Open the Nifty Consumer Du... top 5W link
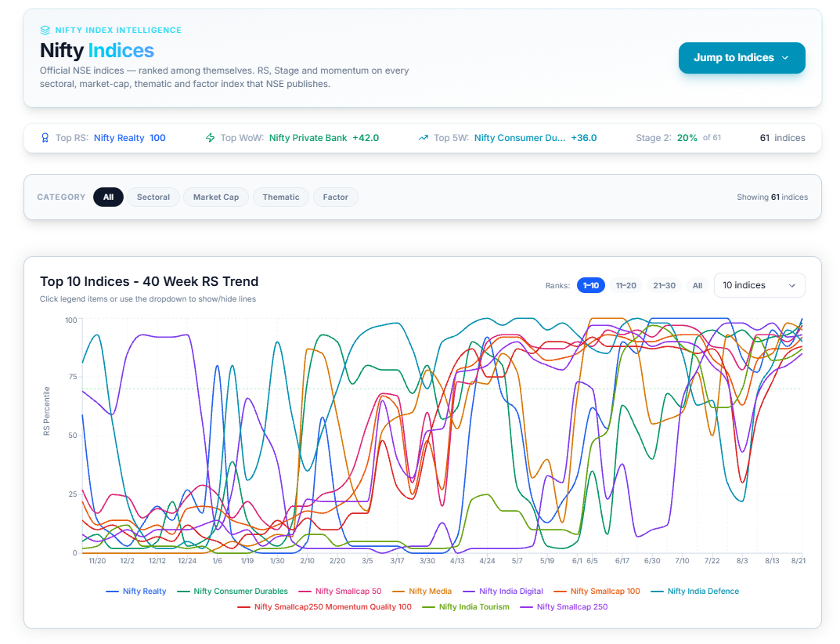Screen dimensions: 840x644 [520, 138]
